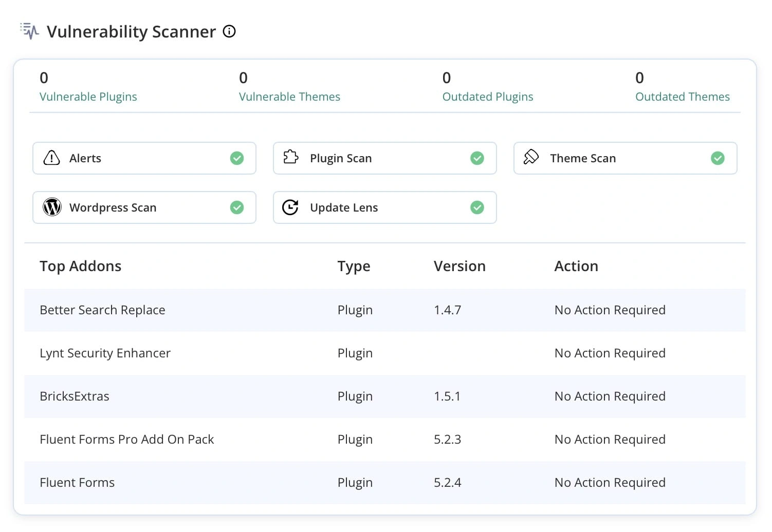Screen dimensions: 772x532
Task: Click the Plugin type for BricksExtras
Action: click(355, 396)
